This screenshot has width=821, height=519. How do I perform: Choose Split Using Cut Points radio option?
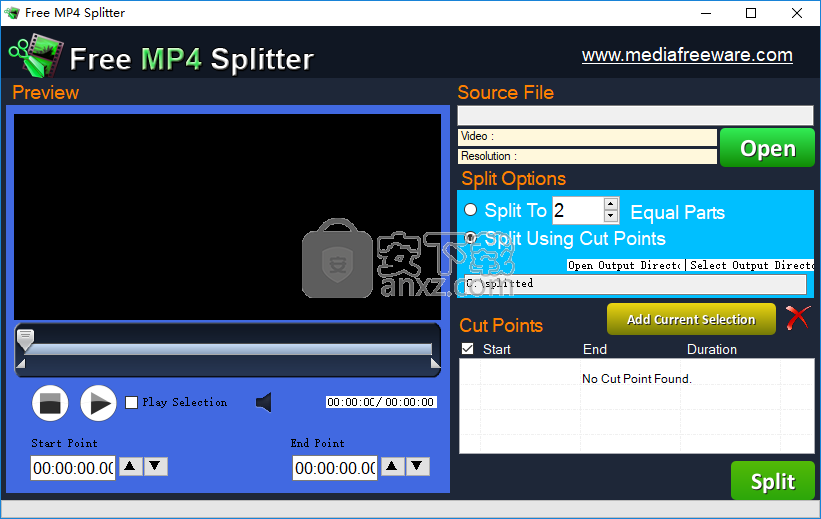click(470, 238)
